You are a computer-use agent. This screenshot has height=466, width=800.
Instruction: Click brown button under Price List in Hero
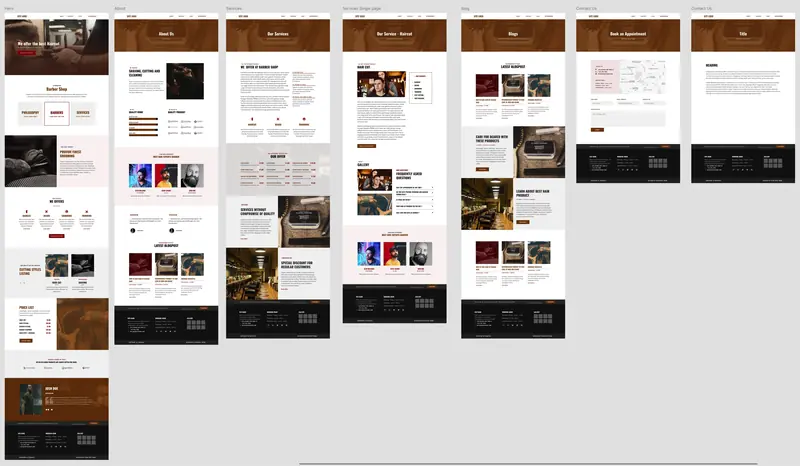tap(26, 340)
